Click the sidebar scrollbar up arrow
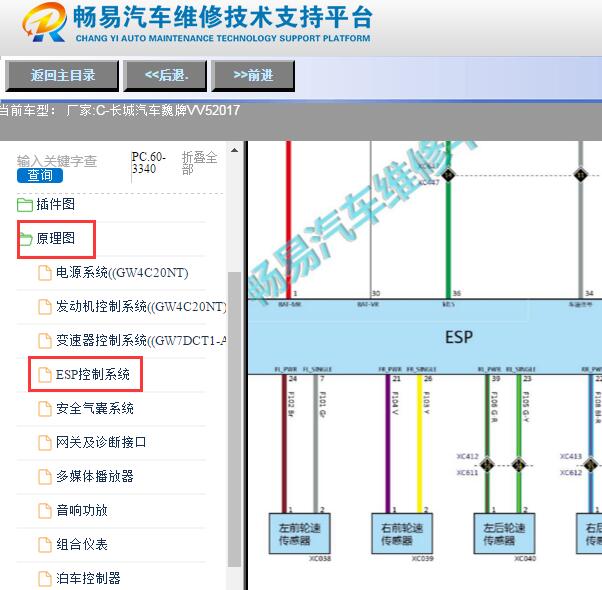The image size is (602, 590). pyautogui.click(x=234, y=150)
